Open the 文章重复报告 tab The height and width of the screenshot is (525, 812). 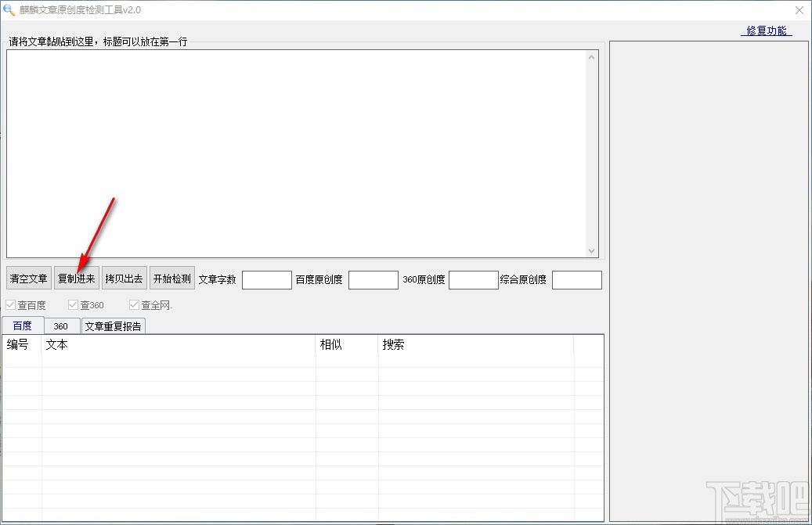113,326
